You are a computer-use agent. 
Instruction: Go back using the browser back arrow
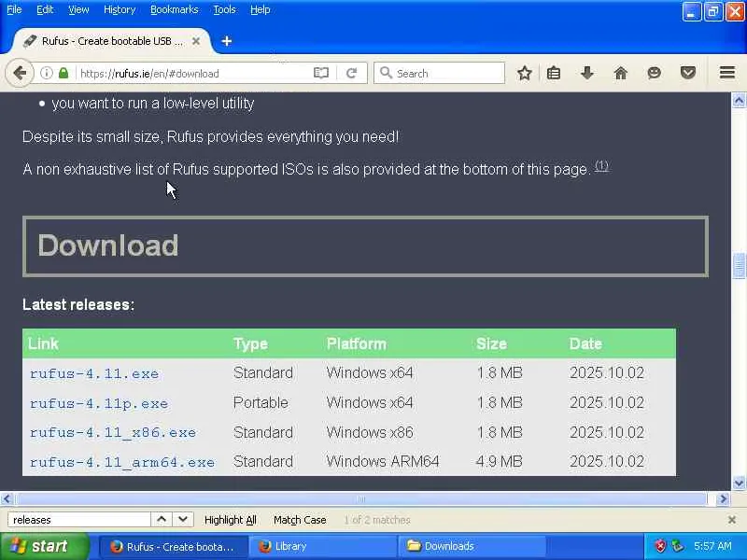coord(20,74)
